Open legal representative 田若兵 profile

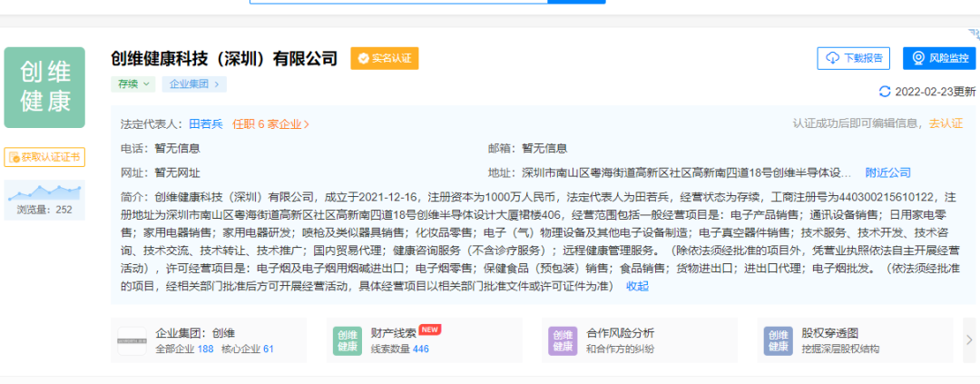point(205,124)
